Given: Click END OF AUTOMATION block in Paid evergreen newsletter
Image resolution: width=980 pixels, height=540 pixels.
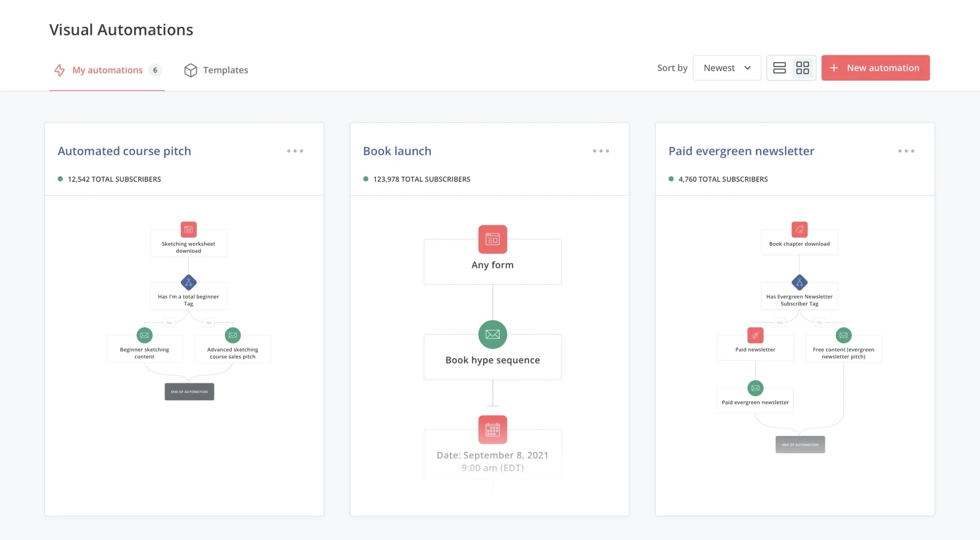Looking at the screenshot, I should click(800, 445).
